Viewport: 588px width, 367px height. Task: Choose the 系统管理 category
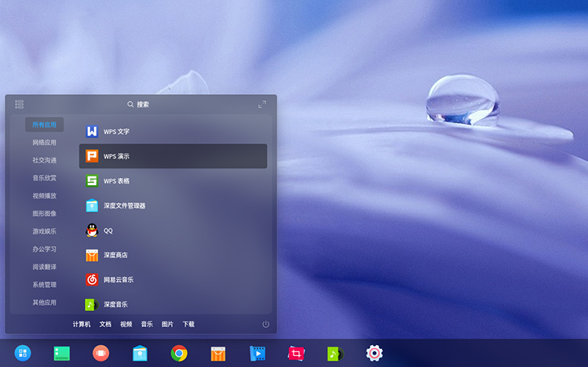pos(44,285)
